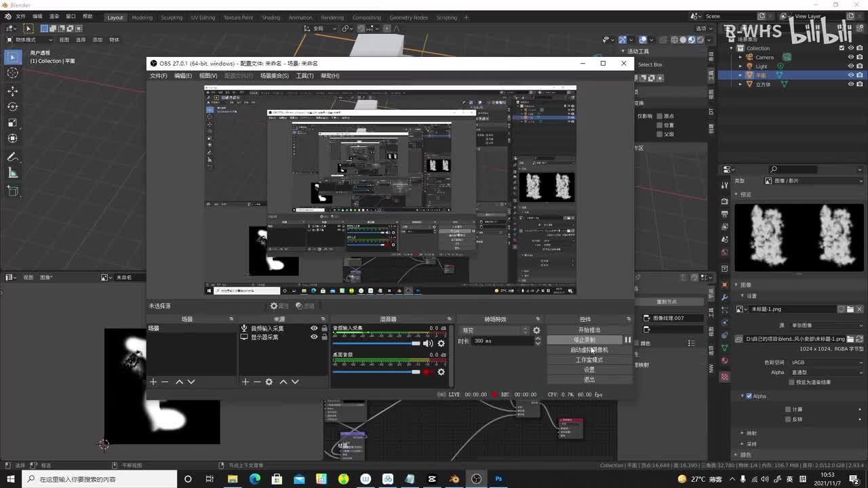Mute the desktop audio speaker icon
The image size is (868, 488).
tap(428, 371)
